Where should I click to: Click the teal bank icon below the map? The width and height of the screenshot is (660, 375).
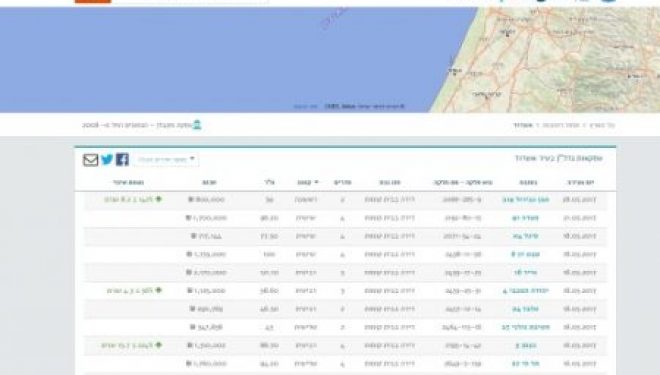[x=197, y=125]
